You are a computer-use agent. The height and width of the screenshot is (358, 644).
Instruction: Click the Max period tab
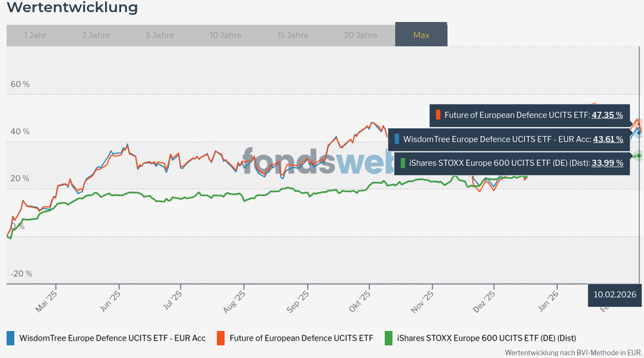[x=421, y=35]
